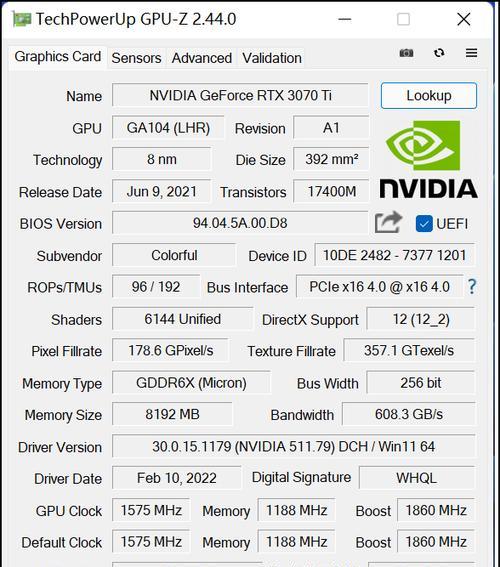Toggle the UEFI checkbox
The width and height of the screenshot is (500, 567).
click(424, 224)
